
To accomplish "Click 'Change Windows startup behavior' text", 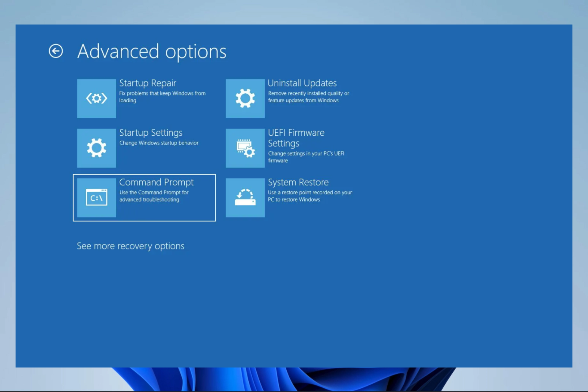I will pyautogui.click(x=159, y=143).
